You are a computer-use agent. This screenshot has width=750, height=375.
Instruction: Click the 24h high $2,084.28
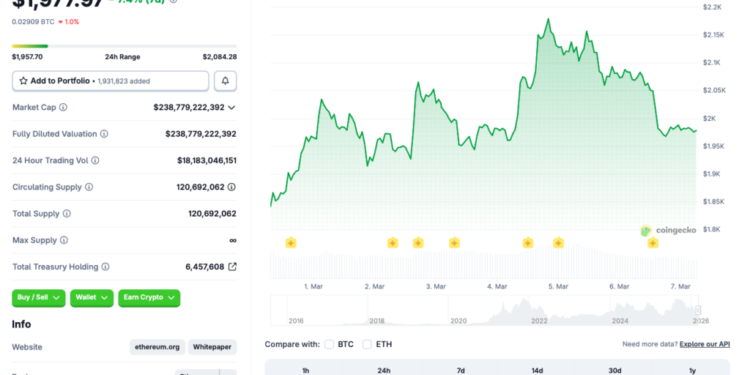[220, 57]
